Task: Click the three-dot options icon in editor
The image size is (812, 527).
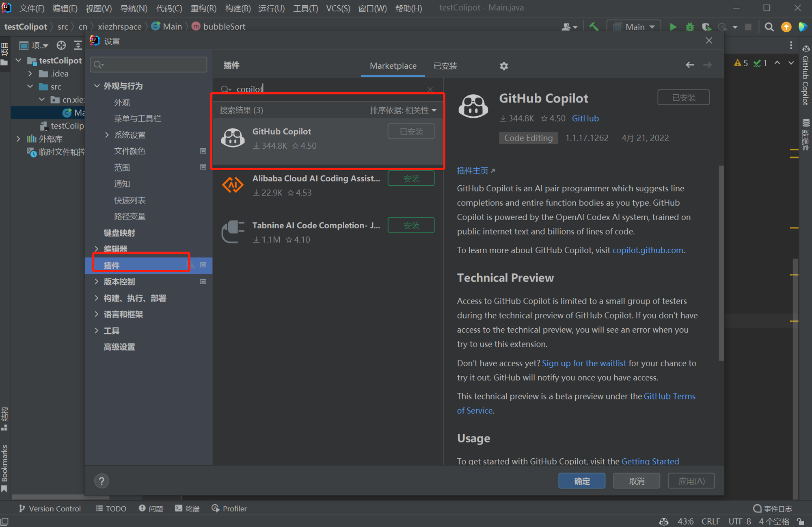Action: click(791, 45)
